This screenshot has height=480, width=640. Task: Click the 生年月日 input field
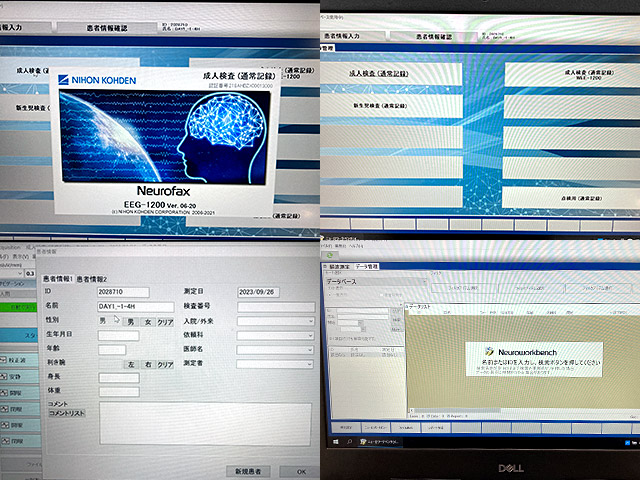[x=118, y=336]
